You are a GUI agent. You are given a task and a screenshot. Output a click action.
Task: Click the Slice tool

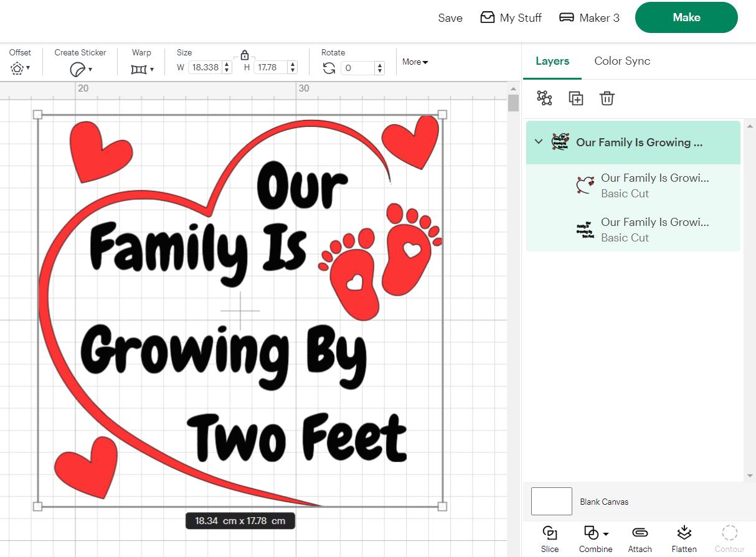pos(549,536)
